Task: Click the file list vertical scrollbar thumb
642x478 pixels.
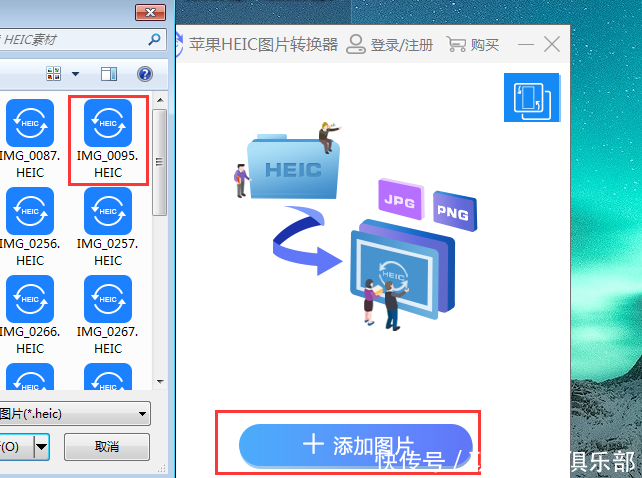Action: click(x=160, y=162)
